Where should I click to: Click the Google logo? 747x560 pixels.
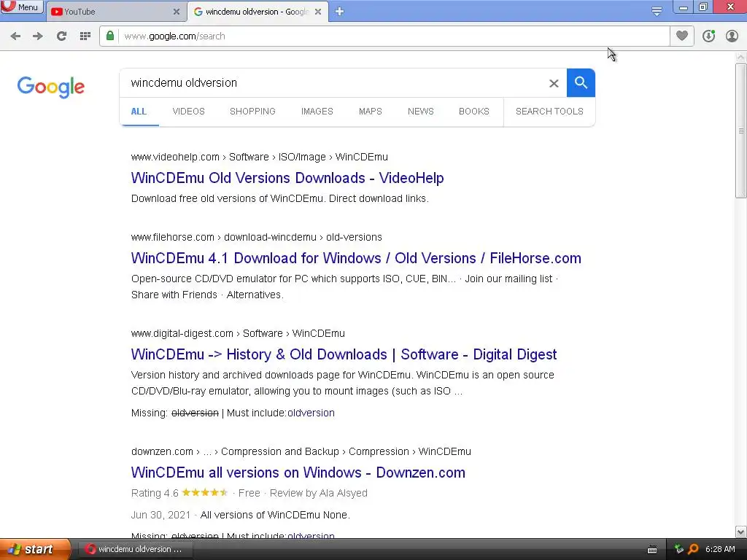(51, 87)
